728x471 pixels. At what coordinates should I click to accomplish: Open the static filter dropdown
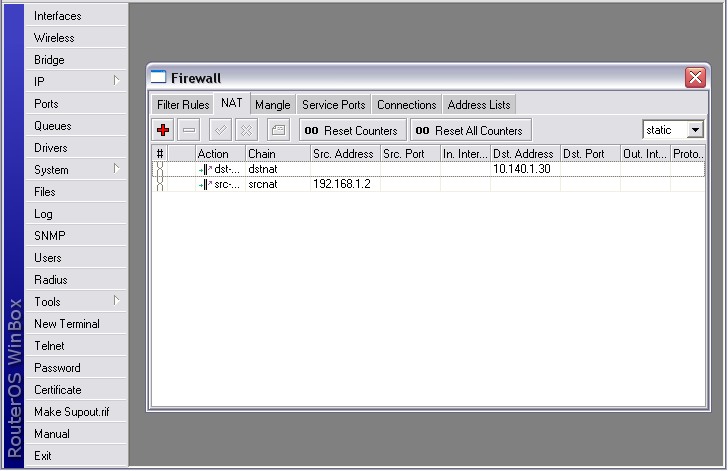[x=694, y=130]
